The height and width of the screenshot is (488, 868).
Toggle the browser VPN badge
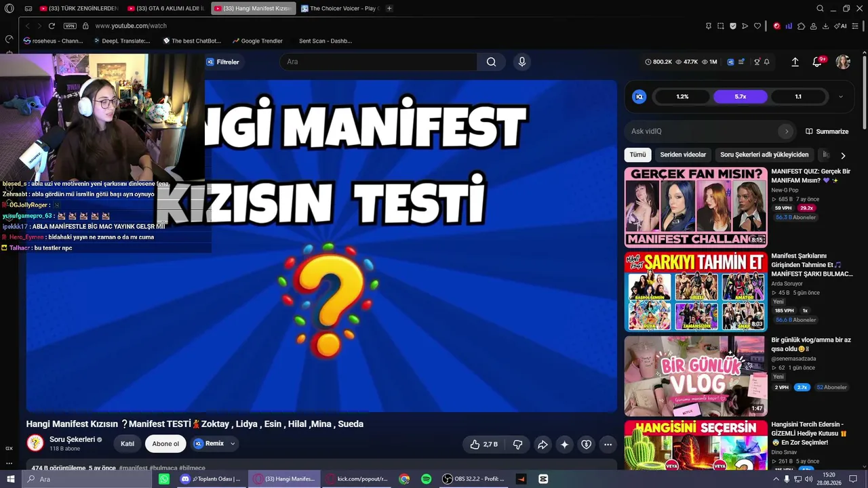point(70,26)
